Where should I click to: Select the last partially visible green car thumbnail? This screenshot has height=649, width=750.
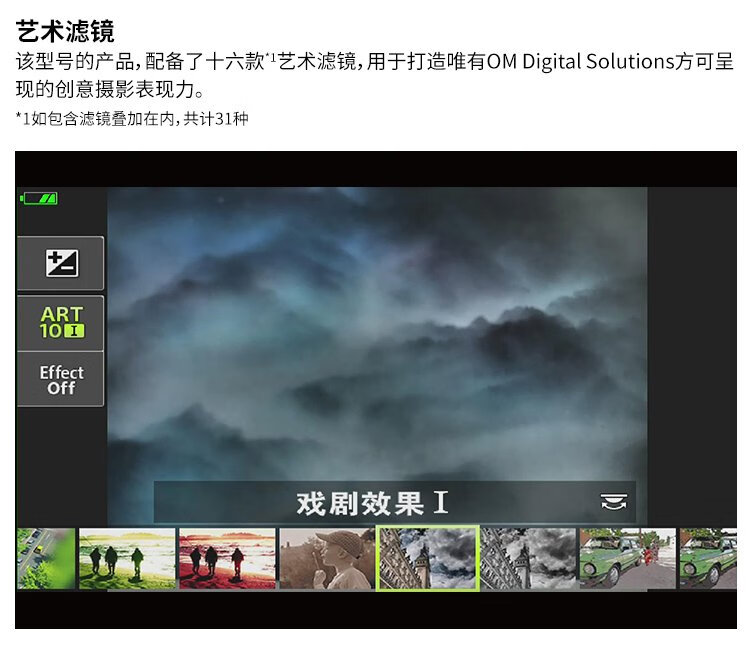pos(708,558)
